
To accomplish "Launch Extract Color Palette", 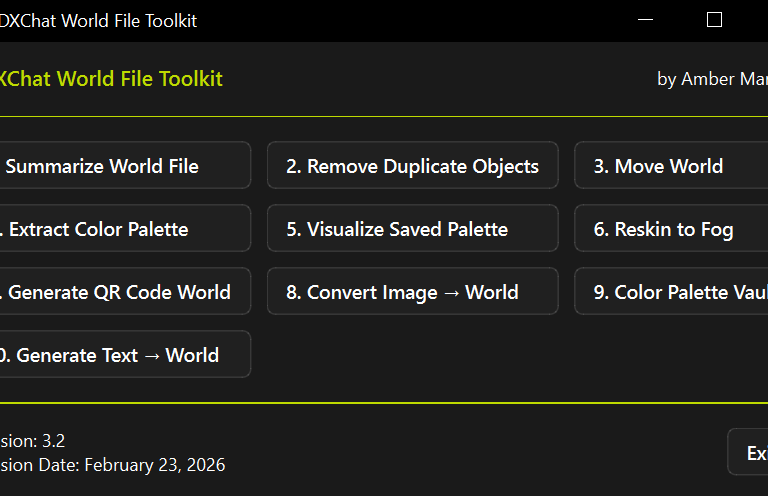I will pyautogui.click(x=120, y=229).
